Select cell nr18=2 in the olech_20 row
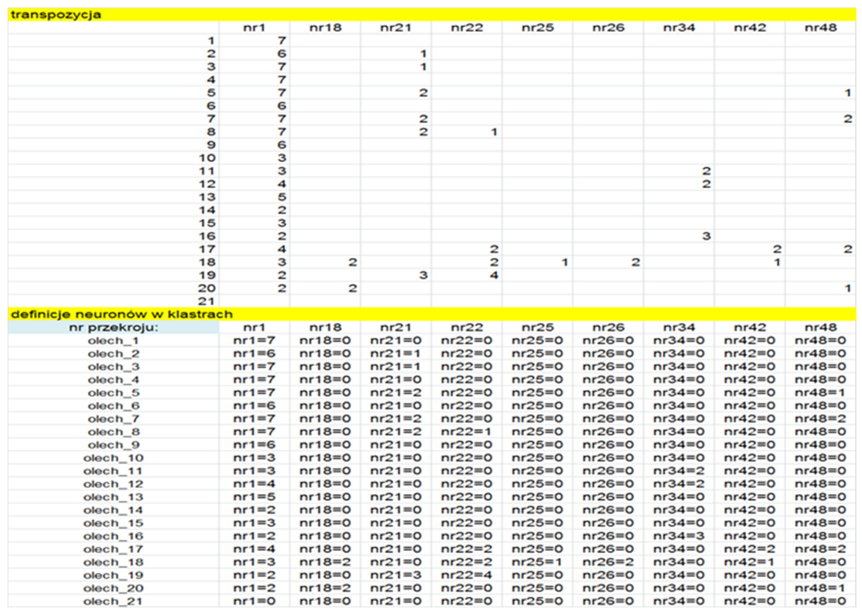 [x=325, y=588]
